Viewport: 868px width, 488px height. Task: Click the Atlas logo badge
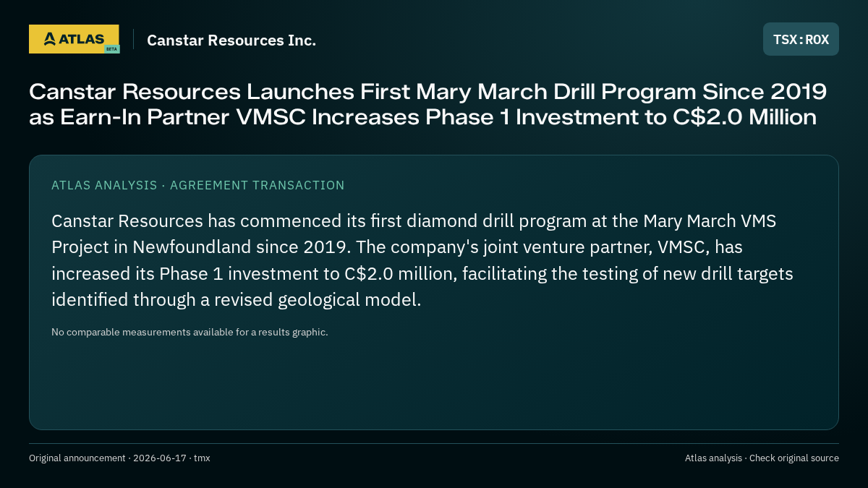(74, 39)
